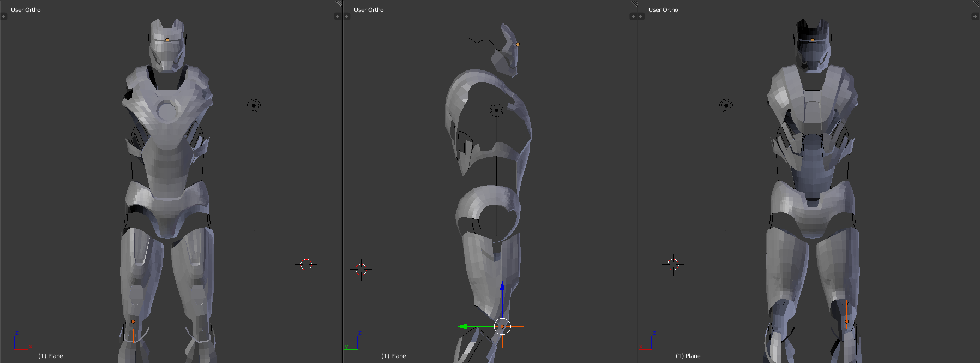Click 'User Ortho' label in right viewport
Viewport: 980px width, 363px height.
[x=663, y=10]
